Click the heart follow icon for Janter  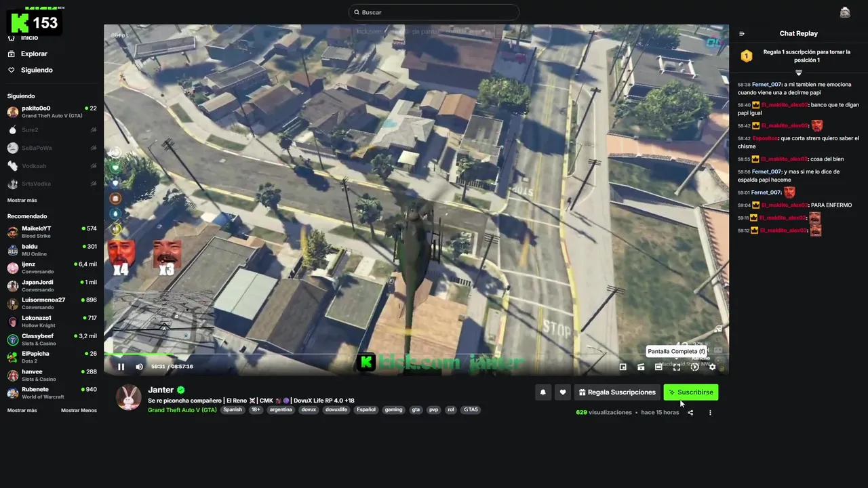coord(563,392)
